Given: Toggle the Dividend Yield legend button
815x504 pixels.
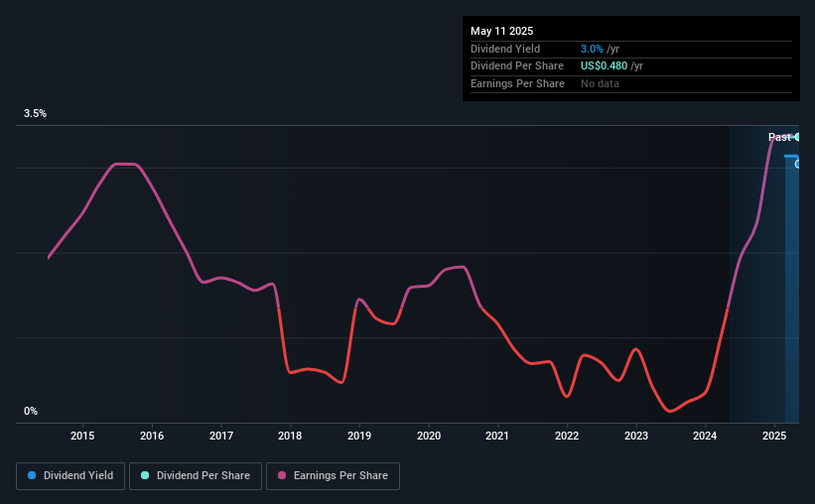Looking at the screenshot, I should click(x=70, y=476).
